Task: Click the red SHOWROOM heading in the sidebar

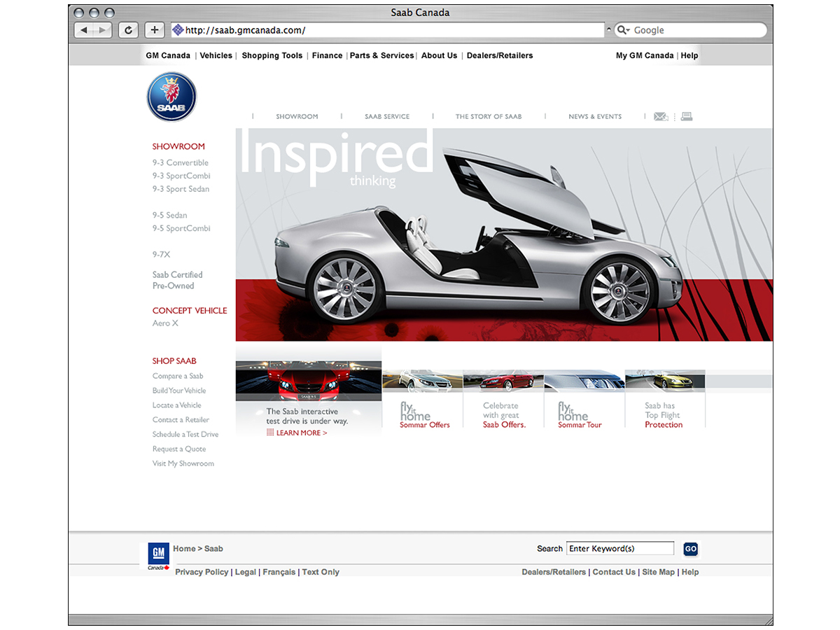Action: pyautogui.click(x=178, y=147)
